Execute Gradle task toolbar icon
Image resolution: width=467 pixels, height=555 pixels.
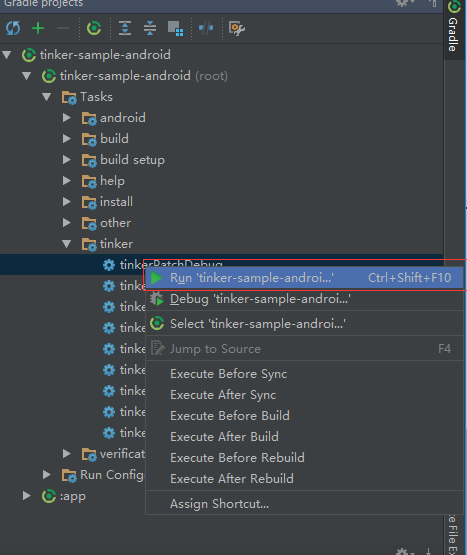94,28
